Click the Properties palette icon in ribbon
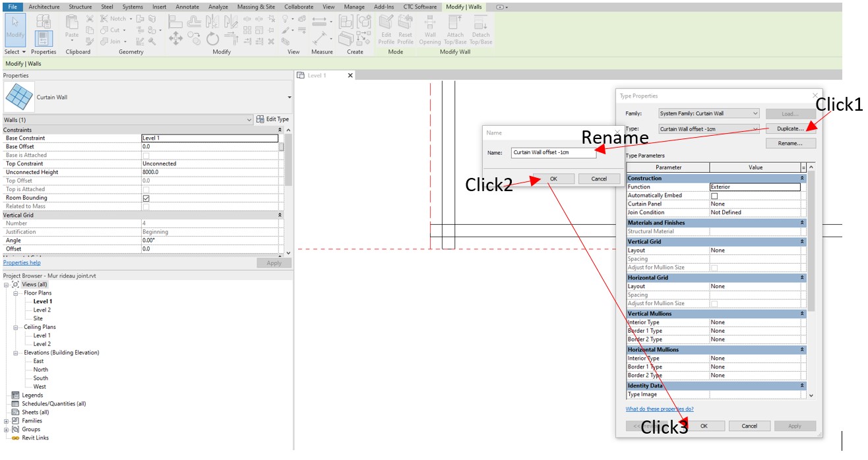This screenshot has height=460, width=868. tap(44, 38)
